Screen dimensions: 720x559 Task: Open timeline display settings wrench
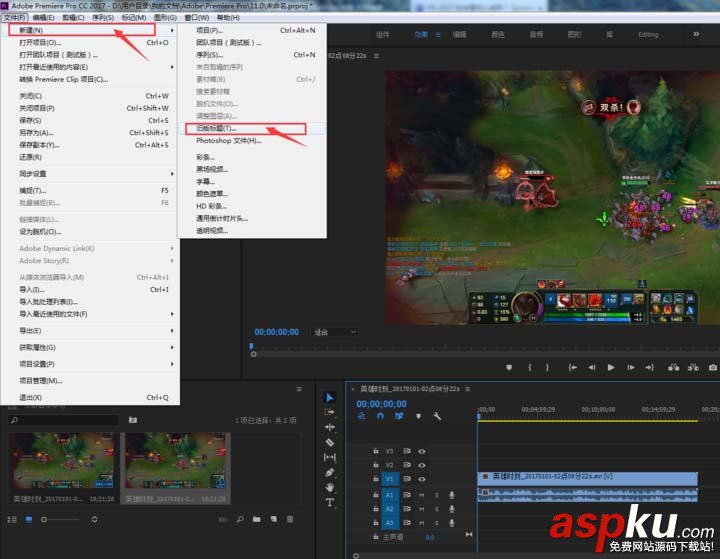pyautogui.click(x=437, y=416)
